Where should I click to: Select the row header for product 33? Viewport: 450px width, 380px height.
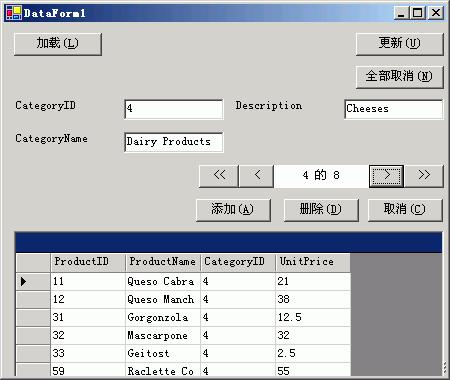[33, 354]
